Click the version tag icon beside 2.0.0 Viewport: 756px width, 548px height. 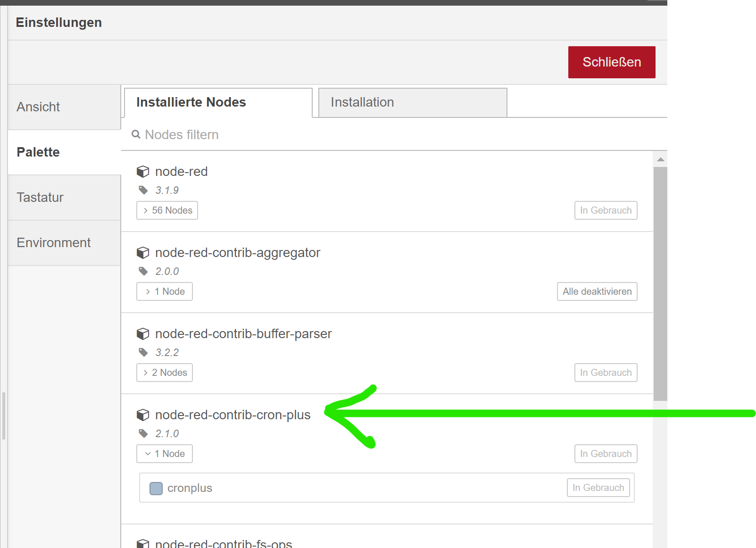143,271
